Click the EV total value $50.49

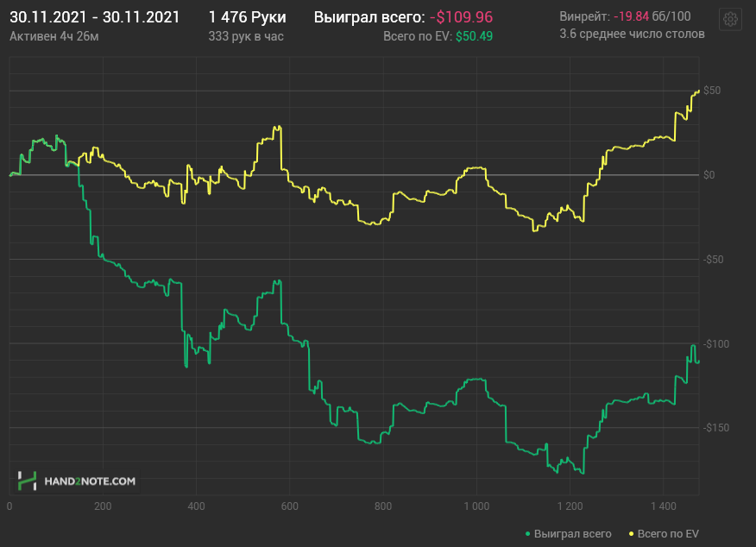(474, 36)
